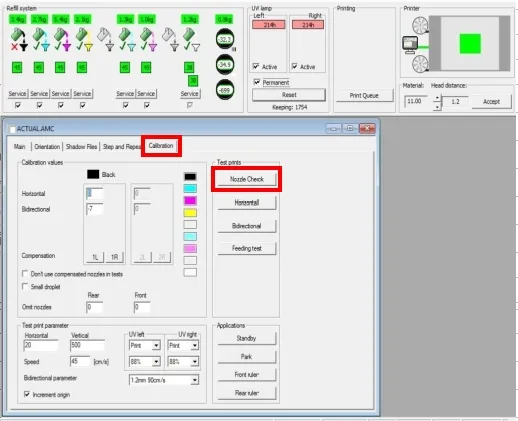Click the Nozzle Check button
The width and height of the screenshot is (518, 421).
pos(247,179)
